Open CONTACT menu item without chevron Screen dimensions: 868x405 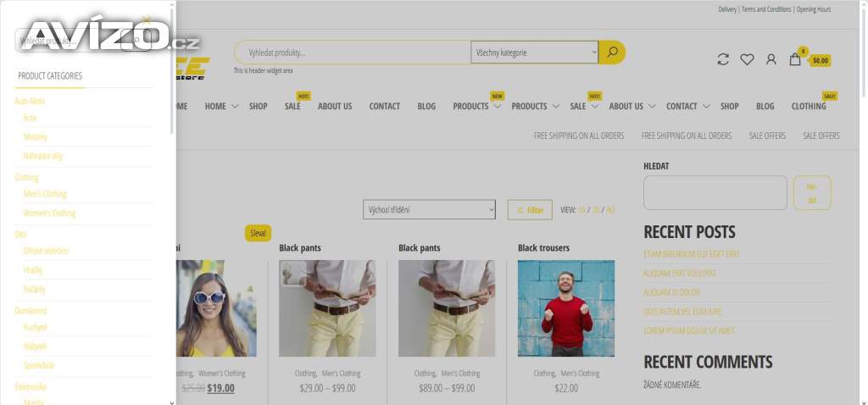[x=384, y=106]
